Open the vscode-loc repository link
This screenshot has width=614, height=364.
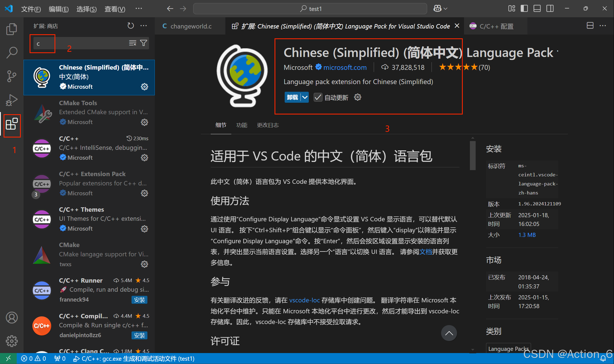coord(304,300)
